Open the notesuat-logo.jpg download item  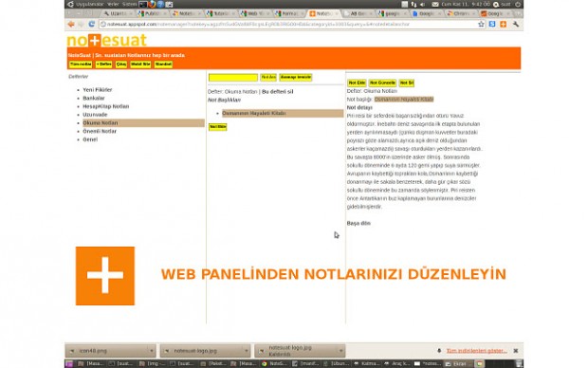[201, 351]
